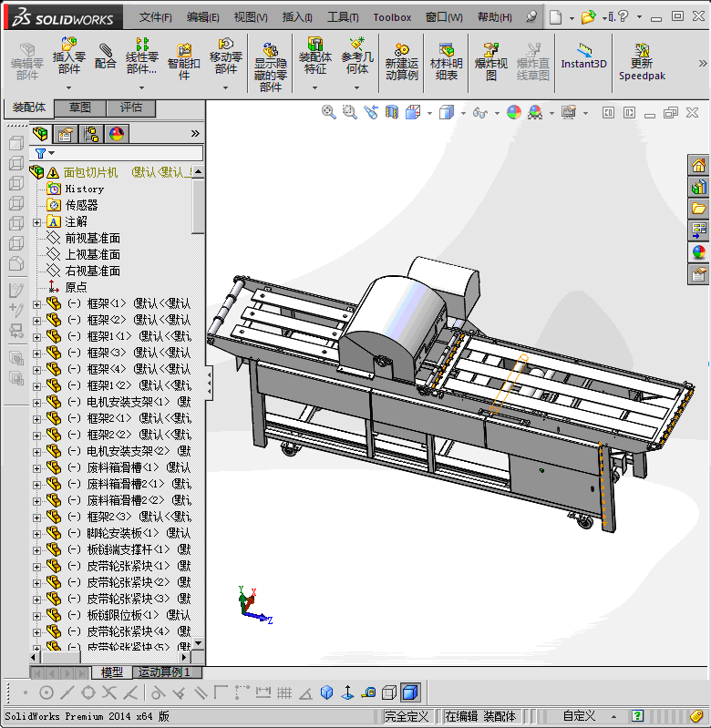Click View Settings monitor icon
The height and width of the screenshot is (728, 711).
coord(569,112)
